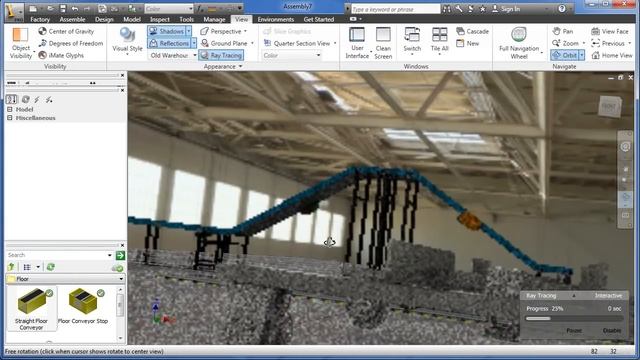Click the User Interface icon
This screenshot has width=640, height=360.
[357, 43]
